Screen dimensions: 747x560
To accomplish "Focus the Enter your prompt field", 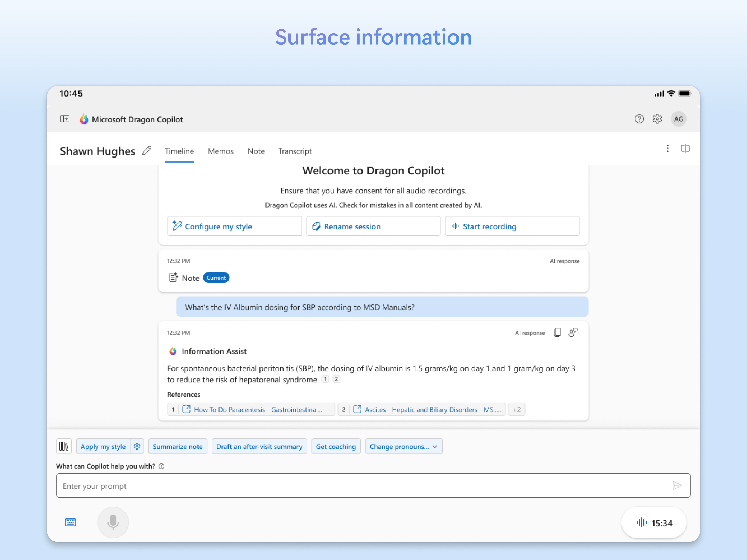I will click(373, 485).
